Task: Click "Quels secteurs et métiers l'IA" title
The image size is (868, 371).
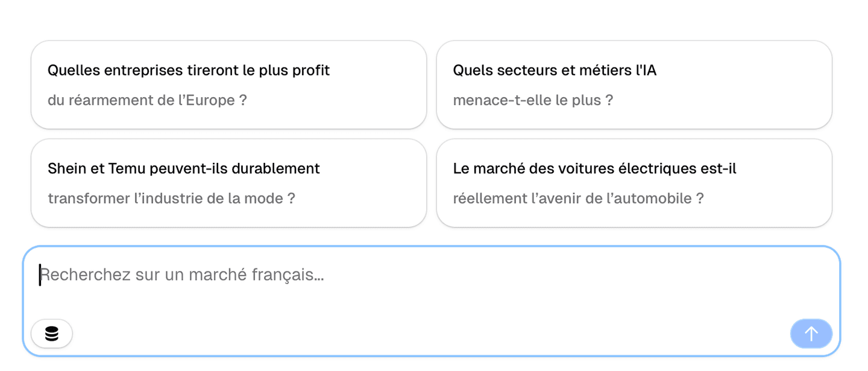Action: click(x=555, y=71)
